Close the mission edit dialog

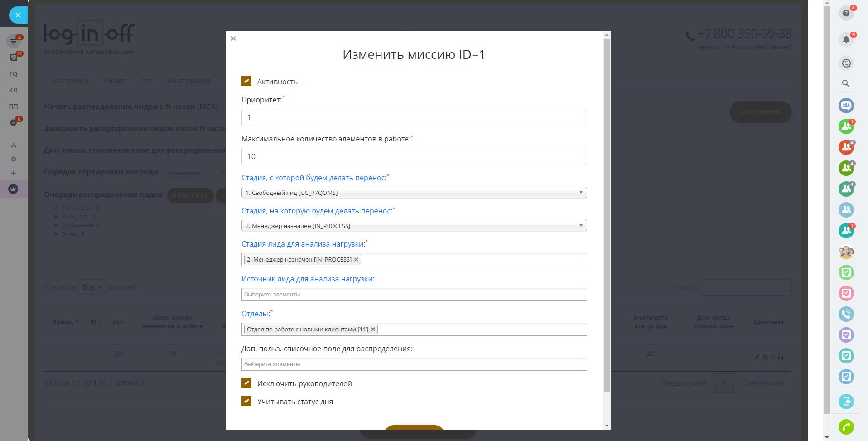point(233,39)
